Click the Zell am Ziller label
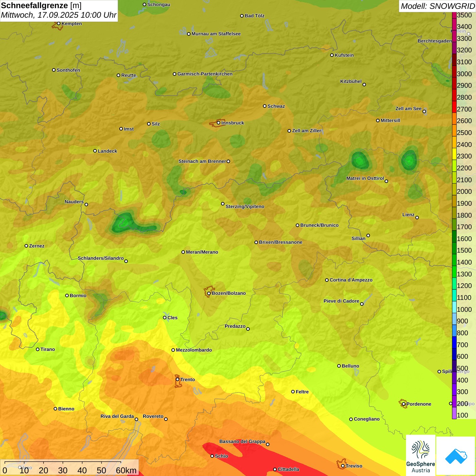This screenshot has height=476, width=476. (307, 131)
